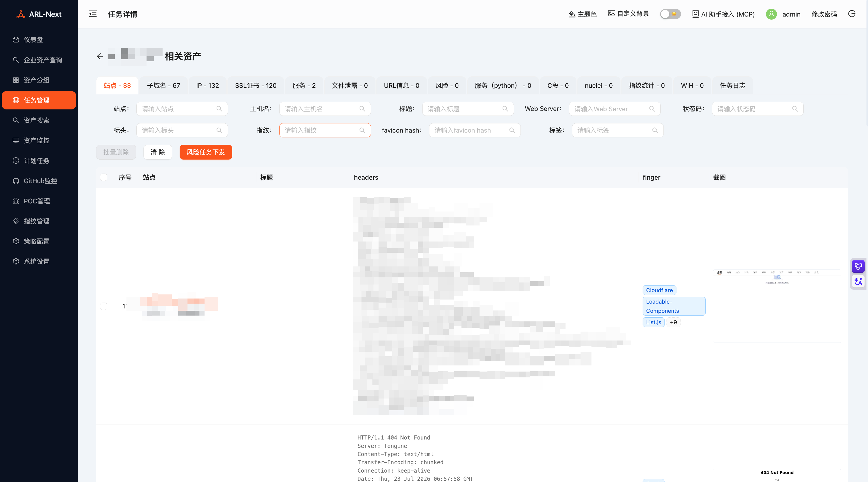Click search icon in 指纹 field
The image size is (868, 482).
pos(362,131)
